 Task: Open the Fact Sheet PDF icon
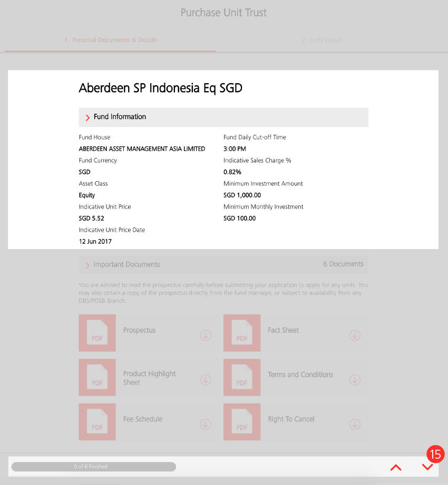point(242,333)
